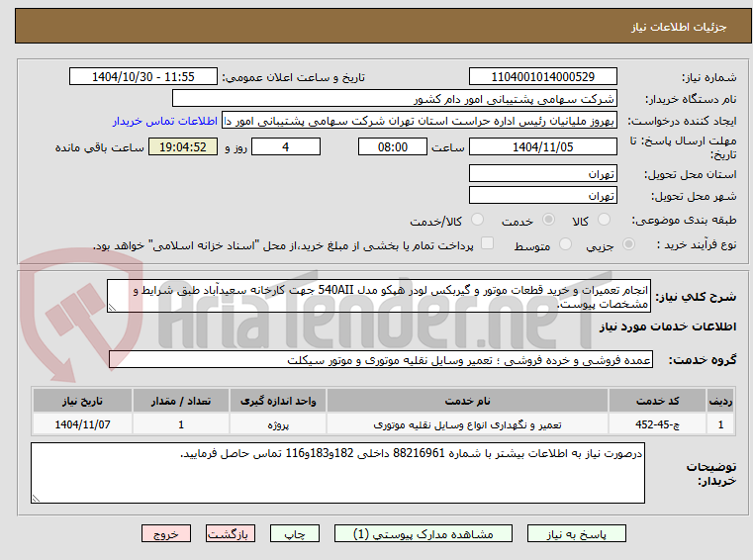Click the resize handle of شرح کلی نیاز textarea
Screen dimensions: 753x560
point(112,308)
